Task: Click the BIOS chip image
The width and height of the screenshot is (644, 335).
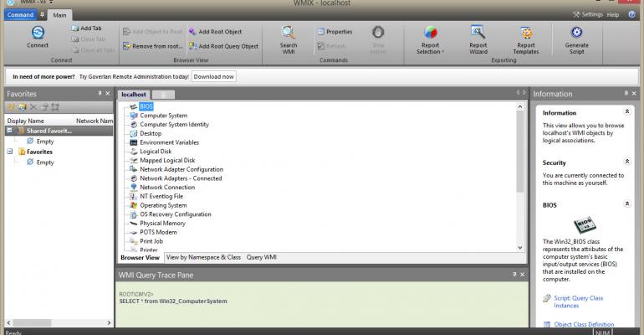Action: click(x=585, y=224)
